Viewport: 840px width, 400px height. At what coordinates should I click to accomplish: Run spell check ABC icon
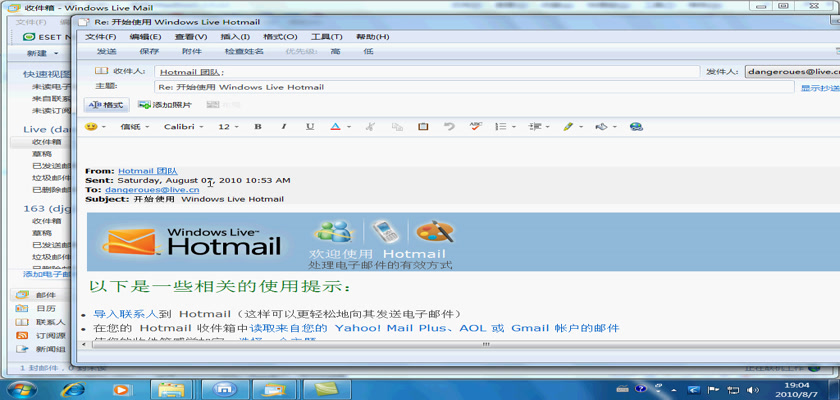coord(475,127)
